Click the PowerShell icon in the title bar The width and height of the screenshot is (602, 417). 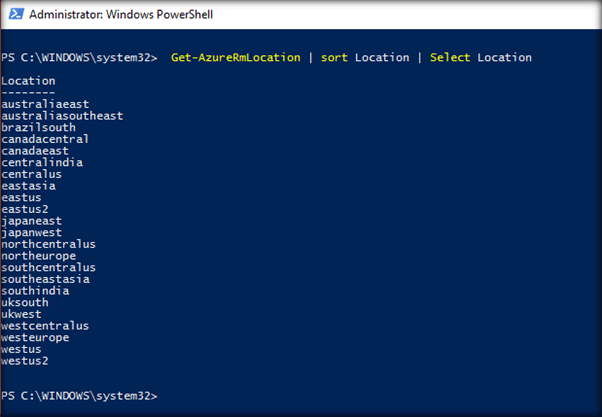pos(13,16)
